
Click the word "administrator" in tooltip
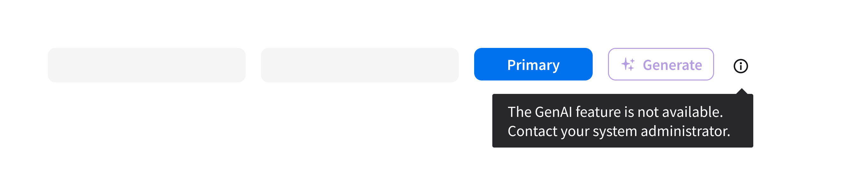click(685, 131)
